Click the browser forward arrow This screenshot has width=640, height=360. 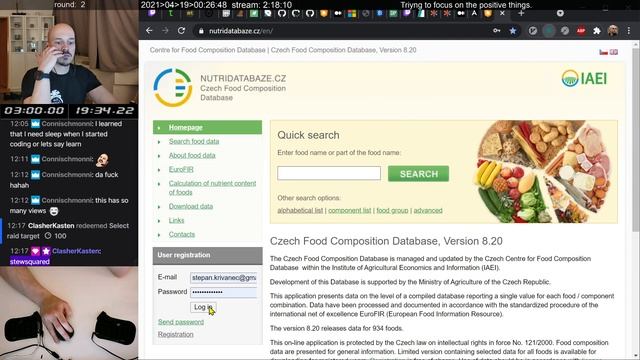(165, 31)
